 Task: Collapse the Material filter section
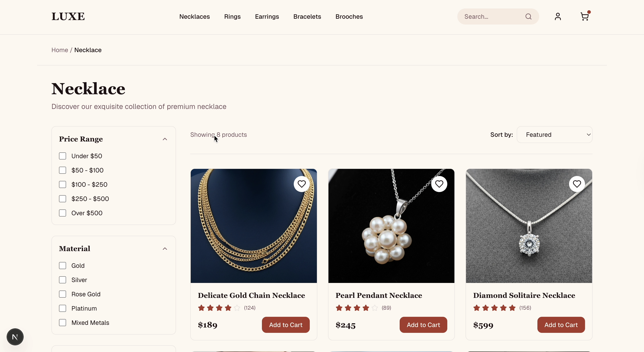pos(165,248)
